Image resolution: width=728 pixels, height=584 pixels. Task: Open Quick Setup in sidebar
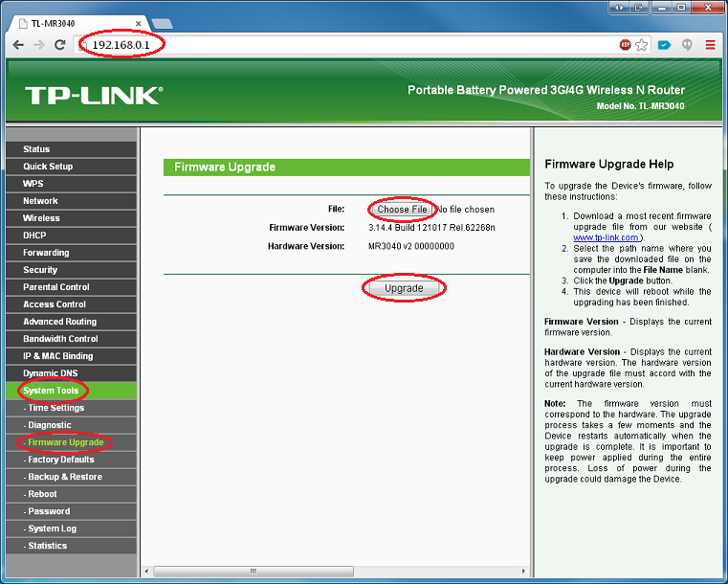(x=72, y=167)
